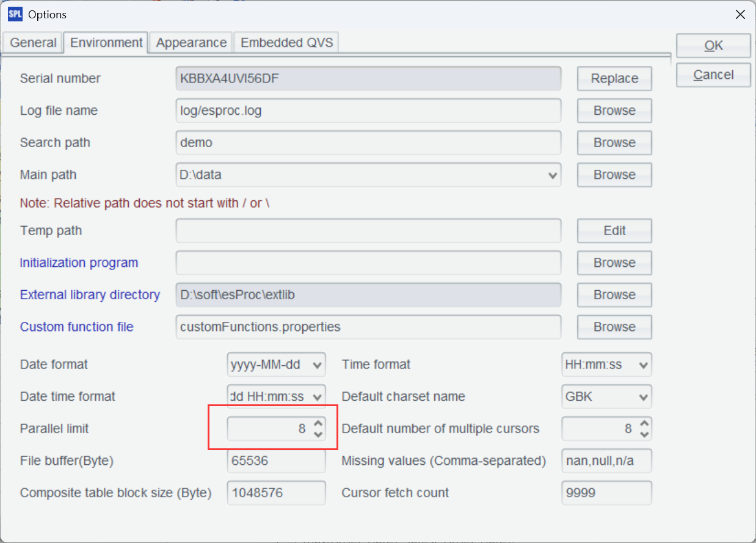This screenshot has height=543, width=756.
Task: Click Edit button for Temp path
Action: point(614,231)
